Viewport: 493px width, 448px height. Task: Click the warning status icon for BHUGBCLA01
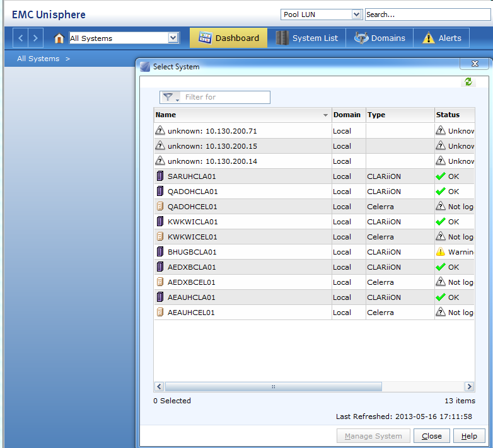coord(441,251)
